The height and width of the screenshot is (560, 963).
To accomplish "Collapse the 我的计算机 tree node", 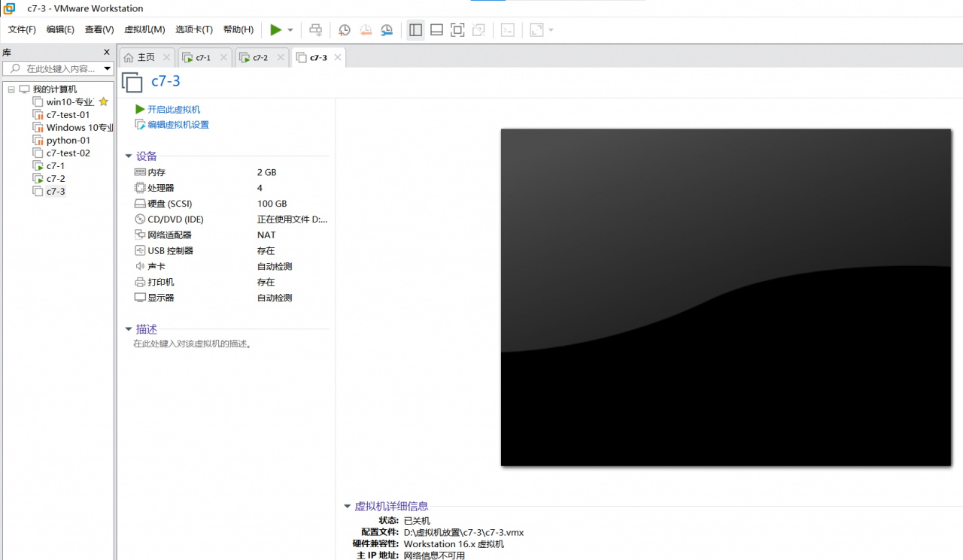I will [x=11, y=89].
